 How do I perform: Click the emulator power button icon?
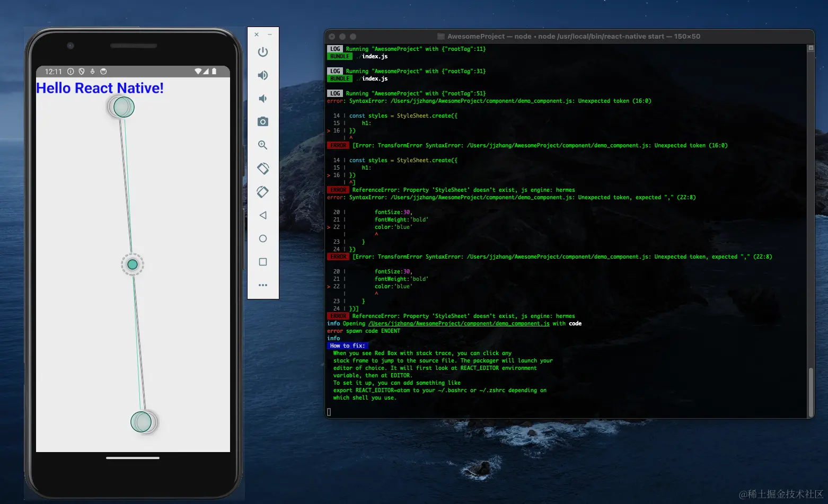coord(263,52)
